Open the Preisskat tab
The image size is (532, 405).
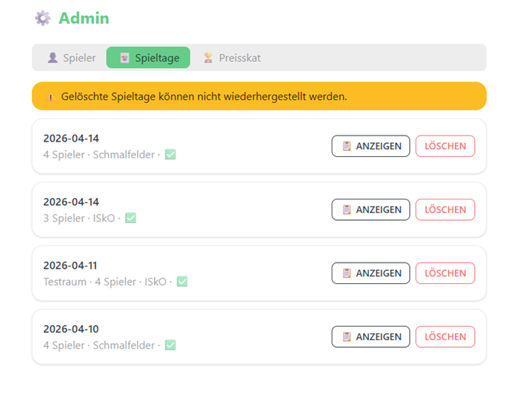232,58
